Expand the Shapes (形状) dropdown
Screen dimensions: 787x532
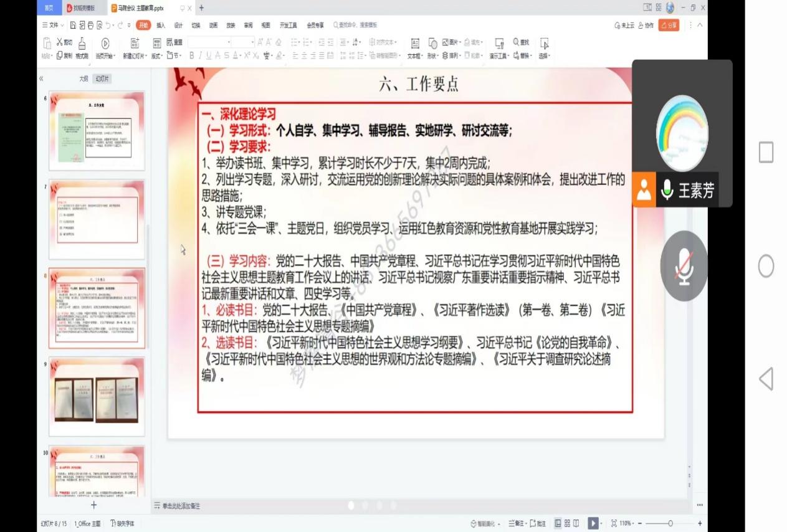click(434, 55)
